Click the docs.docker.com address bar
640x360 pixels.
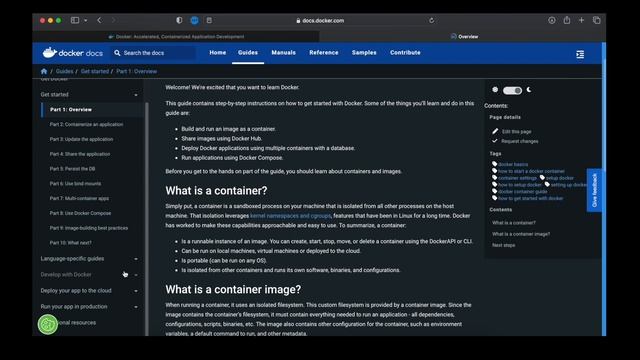pyautogui.click(x=320, y=20)
